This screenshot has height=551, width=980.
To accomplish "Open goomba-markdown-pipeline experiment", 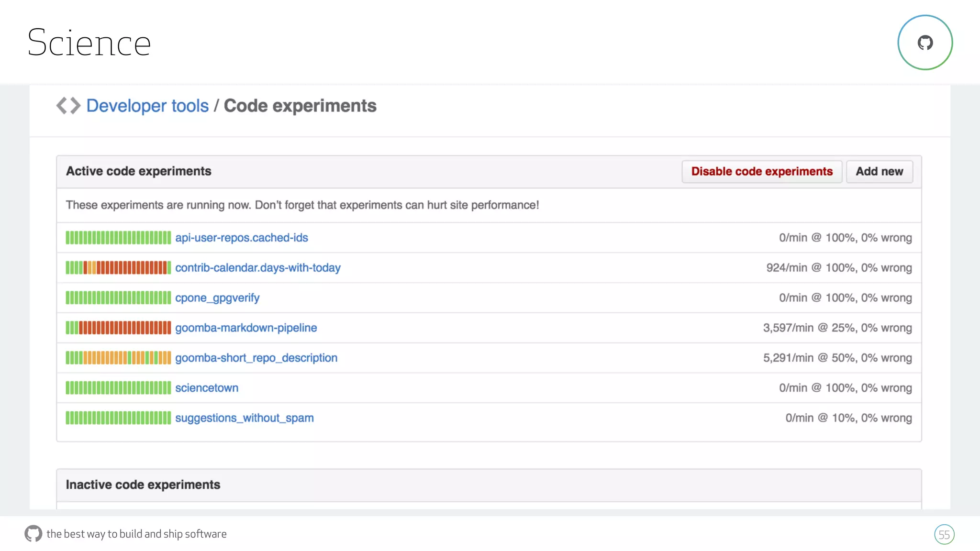I will [x=246, y=328].
